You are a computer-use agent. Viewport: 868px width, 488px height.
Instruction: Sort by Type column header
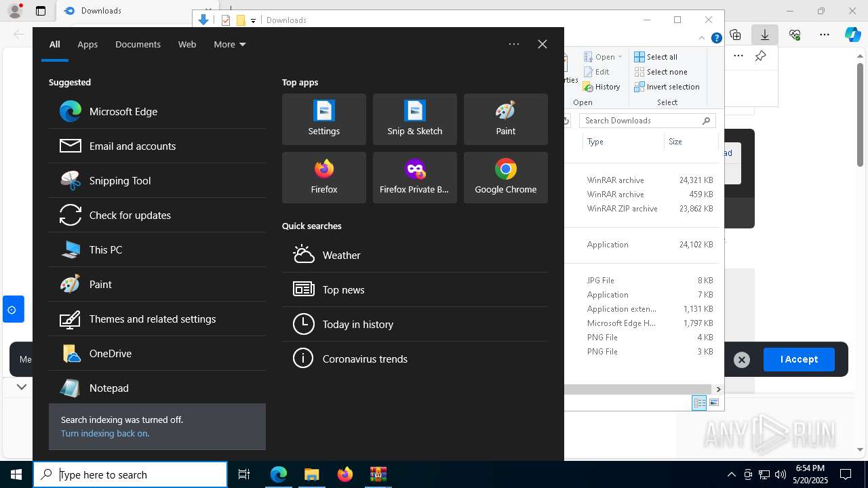(x=623, y=142)
